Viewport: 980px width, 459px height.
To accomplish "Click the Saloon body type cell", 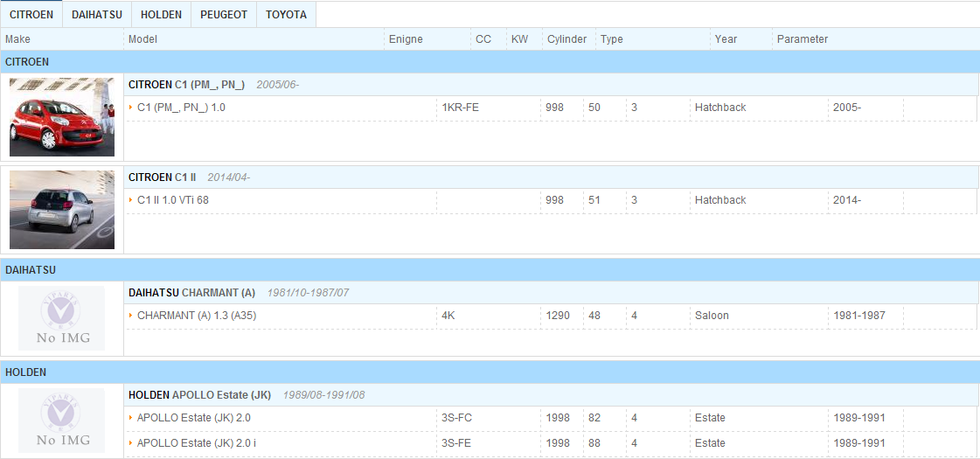I will 712,315.
